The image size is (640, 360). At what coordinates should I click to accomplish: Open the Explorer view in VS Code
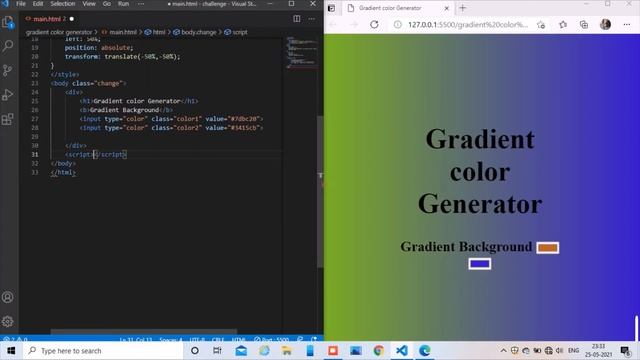click(8, 22)
